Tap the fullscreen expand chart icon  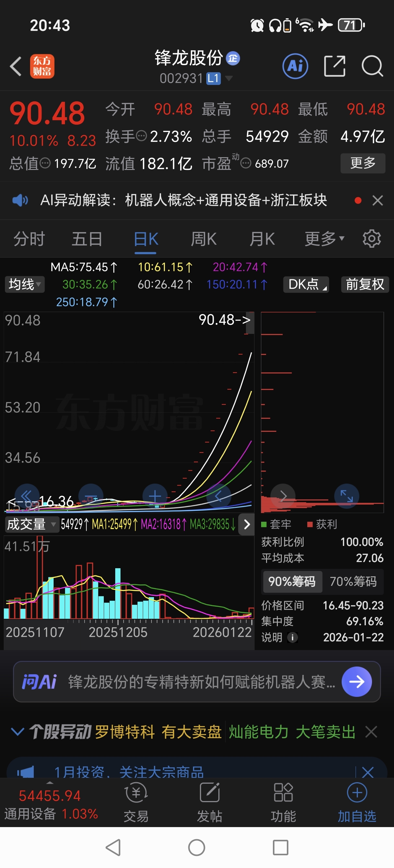(x=347, y=496)
